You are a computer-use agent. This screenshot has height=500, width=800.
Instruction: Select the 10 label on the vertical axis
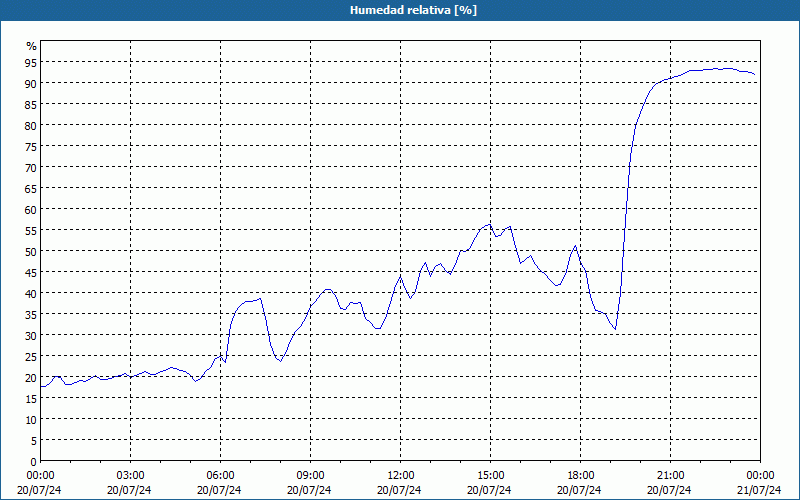click(31, 419)
